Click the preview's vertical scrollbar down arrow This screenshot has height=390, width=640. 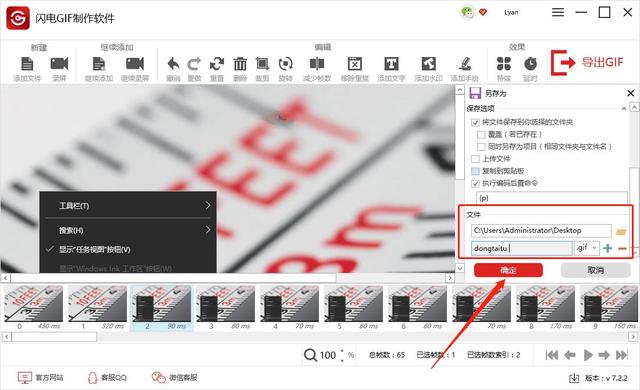point(460,268)
